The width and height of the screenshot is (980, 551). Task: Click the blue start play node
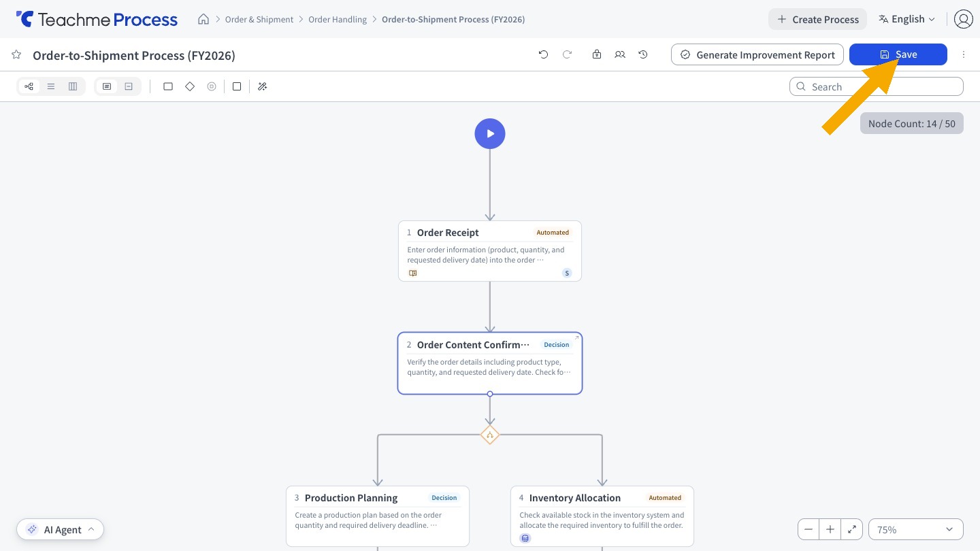coord(490,134)
